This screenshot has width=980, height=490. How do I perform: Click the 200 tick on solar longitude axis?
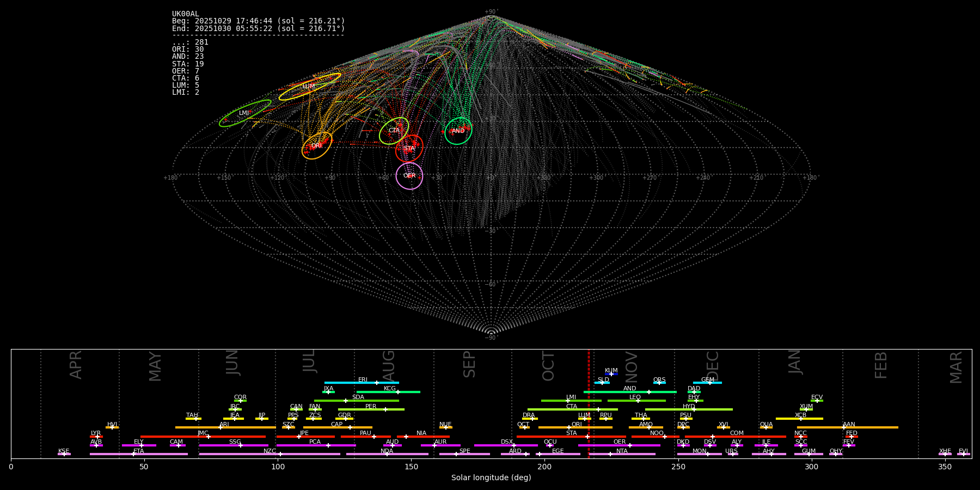point(544,467)
